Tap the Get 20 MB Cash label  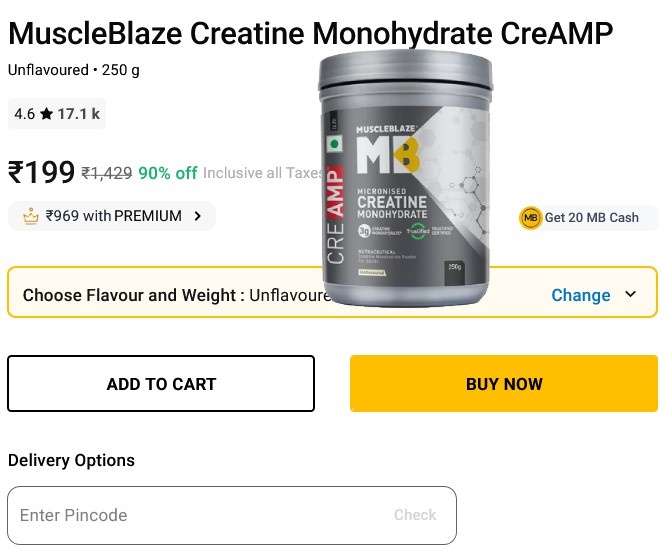coord(592,218)
